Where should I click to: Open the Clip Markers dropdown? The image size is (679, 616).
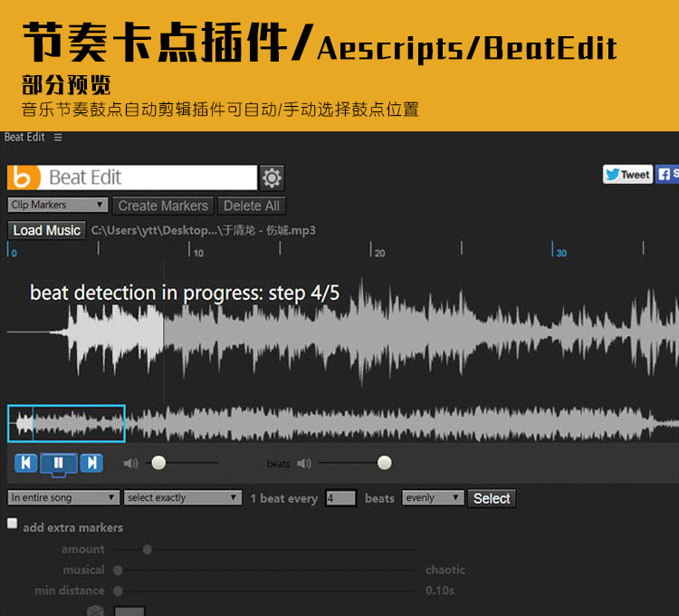point(58,205)
